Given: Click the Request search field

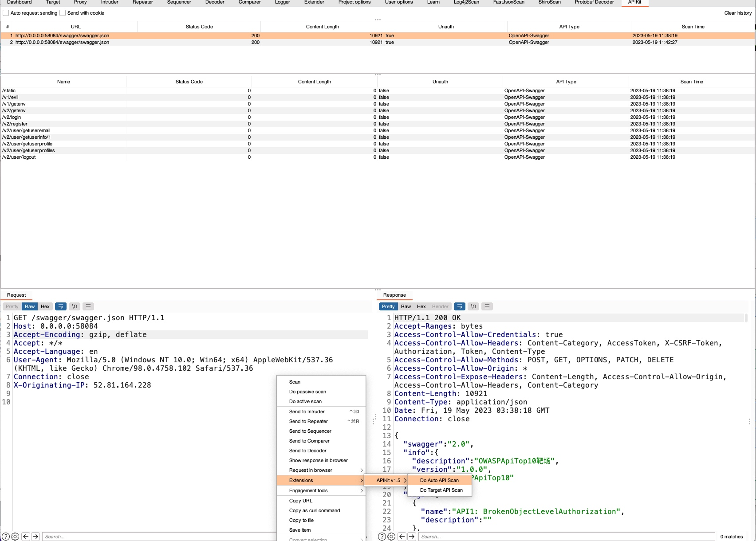Looking at the screenshot, I should (160, 537).
